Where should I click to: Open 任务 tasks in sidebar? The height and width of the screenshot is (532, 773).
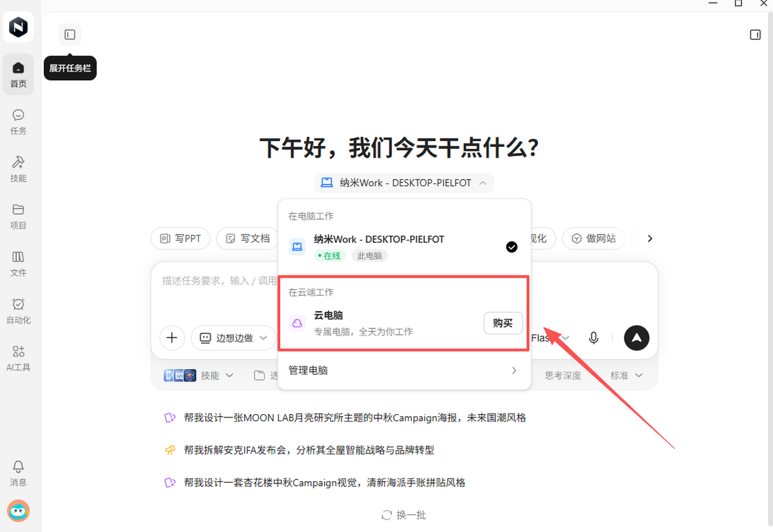click(x=18, y=122)
